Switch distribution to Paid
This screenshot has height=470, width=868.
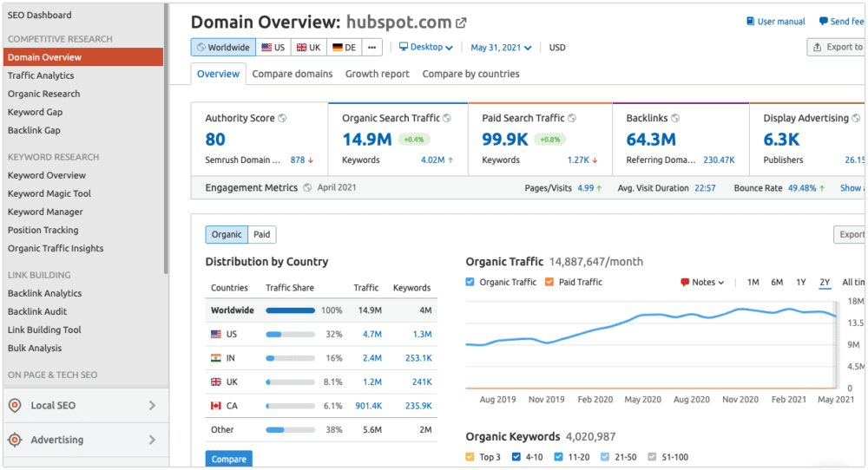(x=262, y=234)
